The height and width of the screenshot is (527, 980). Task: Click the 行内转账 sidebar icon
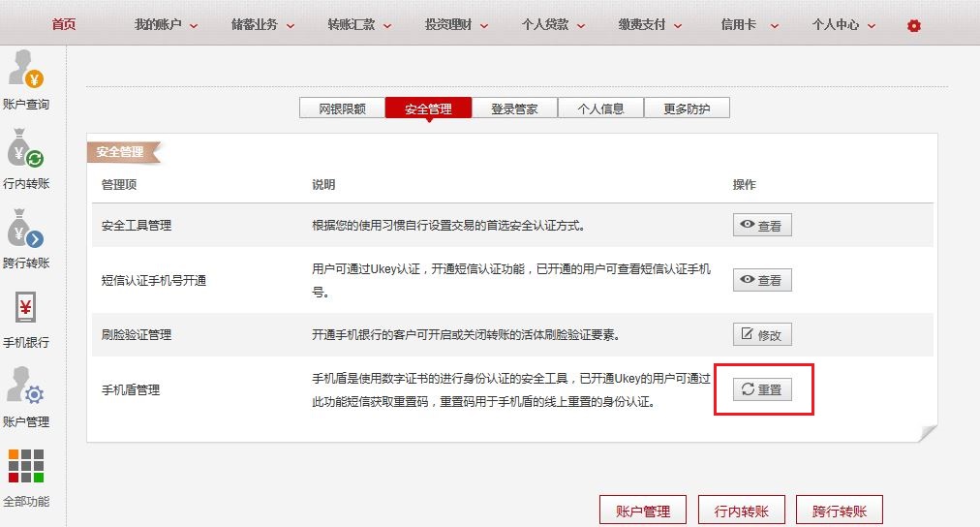25,148
